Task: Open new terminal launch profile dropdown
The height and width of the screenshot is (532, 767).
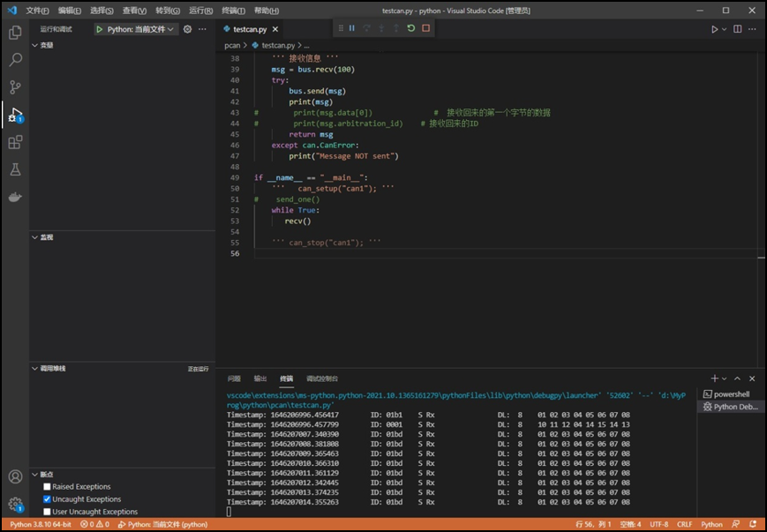Action: (725, 378)
